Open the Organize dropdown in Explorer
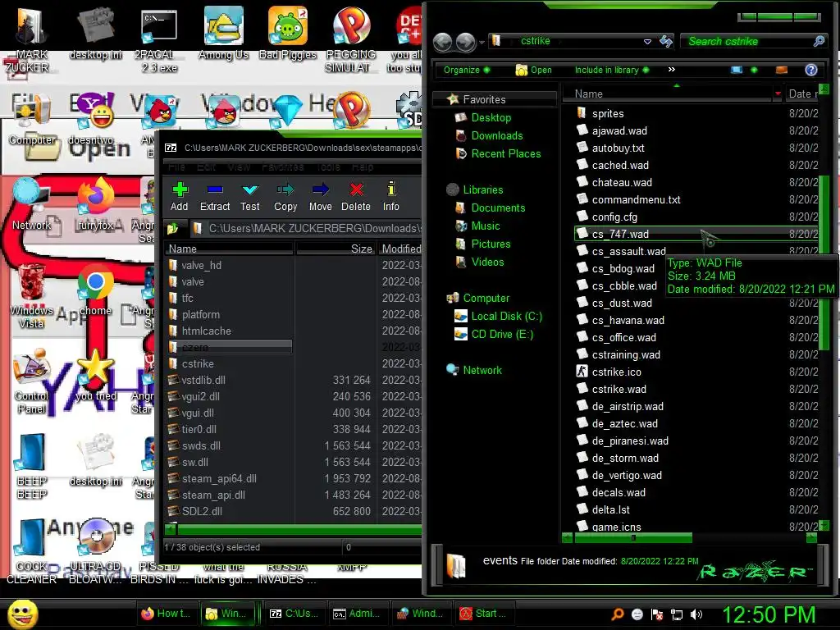 pos(466,70)
